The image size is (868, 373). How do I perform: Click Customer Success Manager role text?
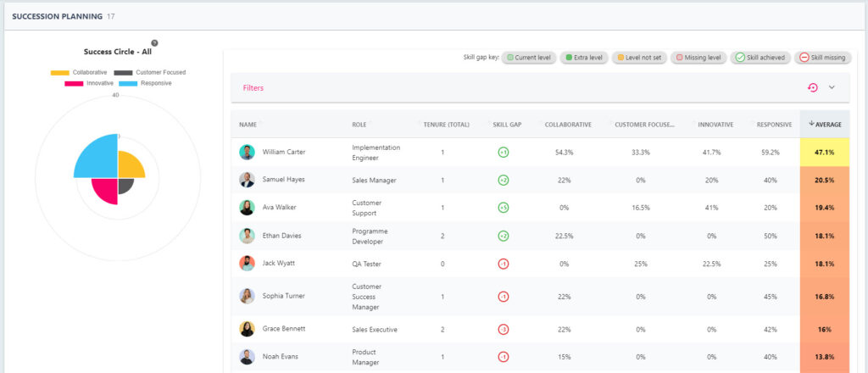(368, 297)
